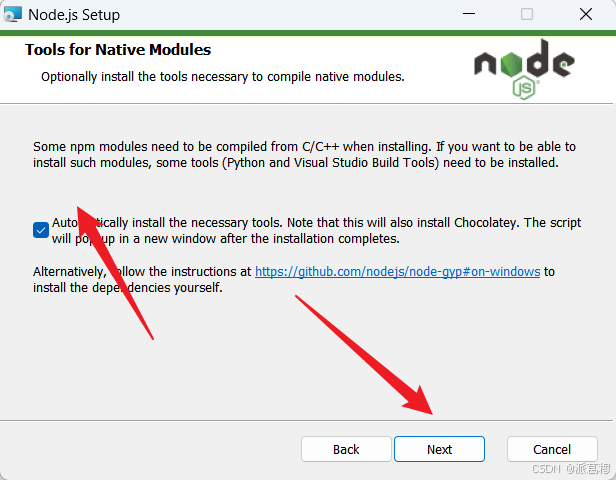Go back with the Back button
The image size is (616, 480).
346,449
